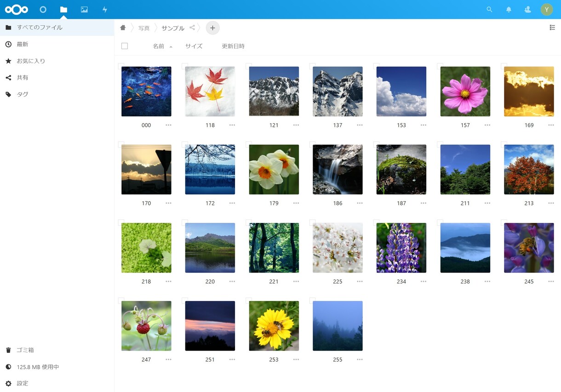
Task: Open more actions for file 118
Action: click(232, 125)
